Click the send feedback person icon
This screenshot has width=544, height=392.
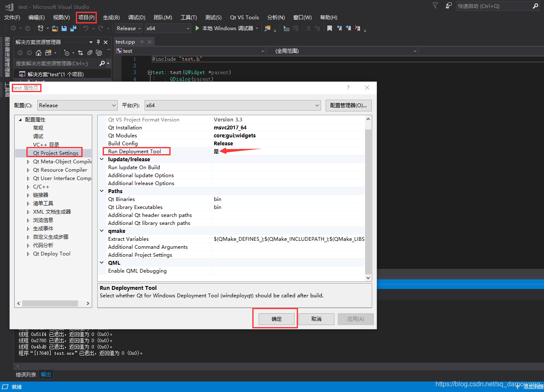(x=448, y=5)
